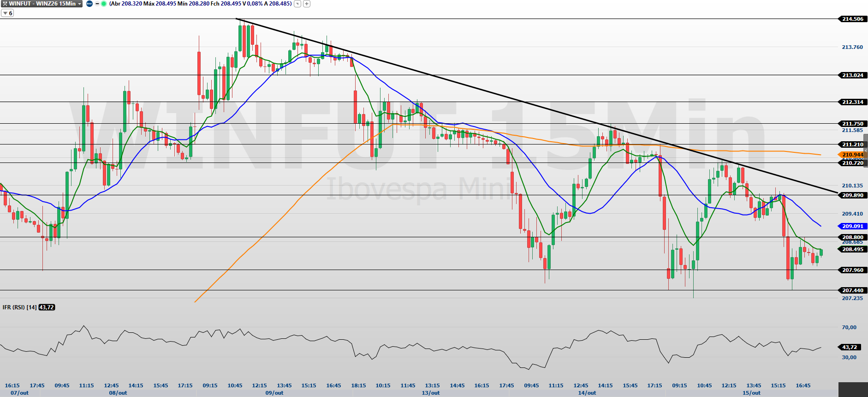The height and width of the screenshot is (397, 868).
Task: Select the 211.750 horizontal line price tag
Action: point(852,124)
